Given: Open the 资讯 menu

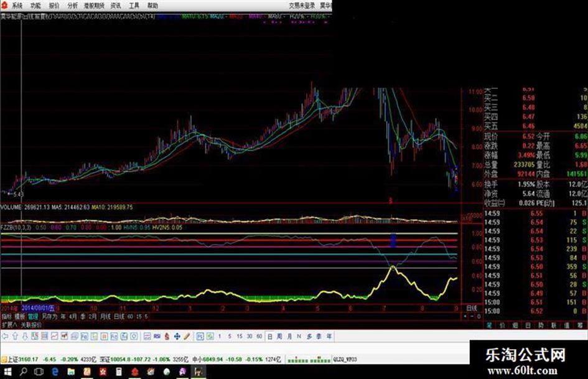Looking at the screenshot, I should (116, 6).
